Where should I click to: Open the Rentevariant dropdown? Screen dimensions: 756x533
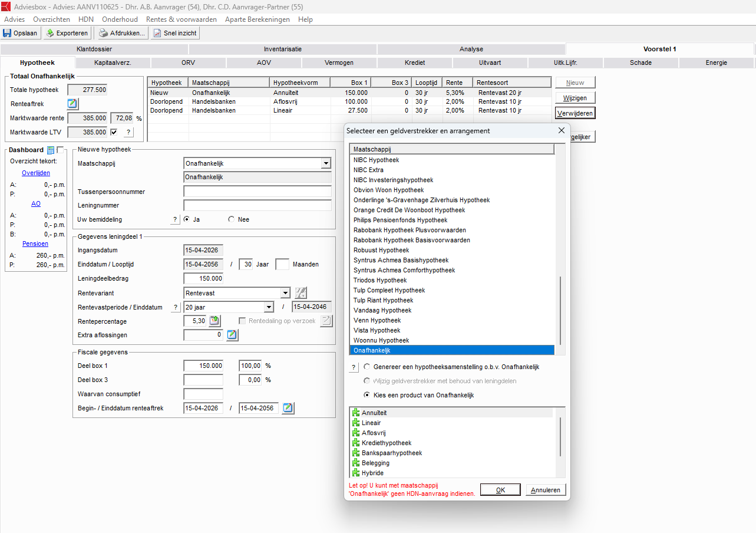285,293
